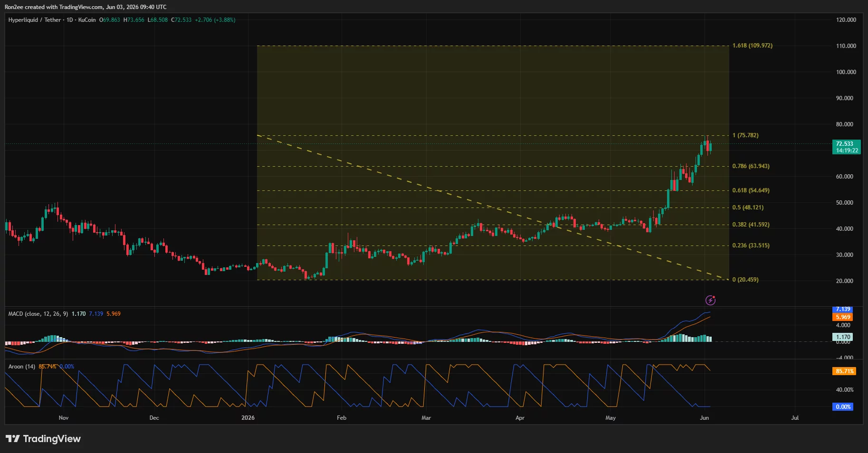Screen dimensions: 868x453
Task: Click the MACD line value tag 7.139
Action: pos(843,309)
